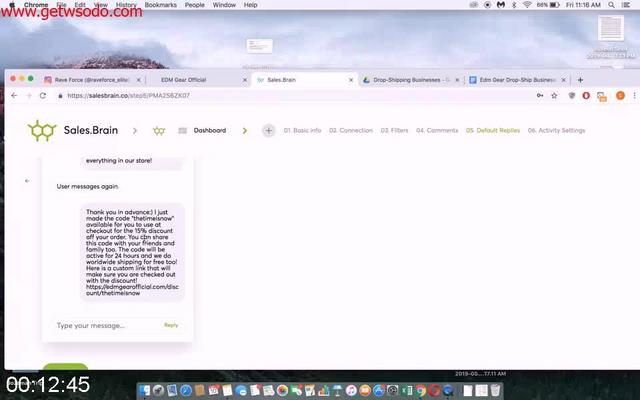Image resolution: width=640 pixels, height=400 pixels.
Task: Click the Reply button
Action: click(171, 325)
